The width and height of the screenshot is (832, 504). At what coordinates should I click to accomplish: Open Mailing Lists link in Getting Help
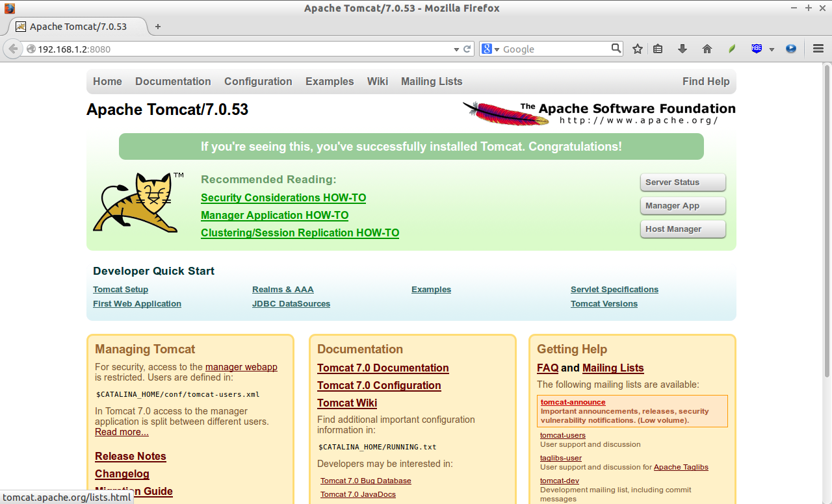[x=613, y=368]
